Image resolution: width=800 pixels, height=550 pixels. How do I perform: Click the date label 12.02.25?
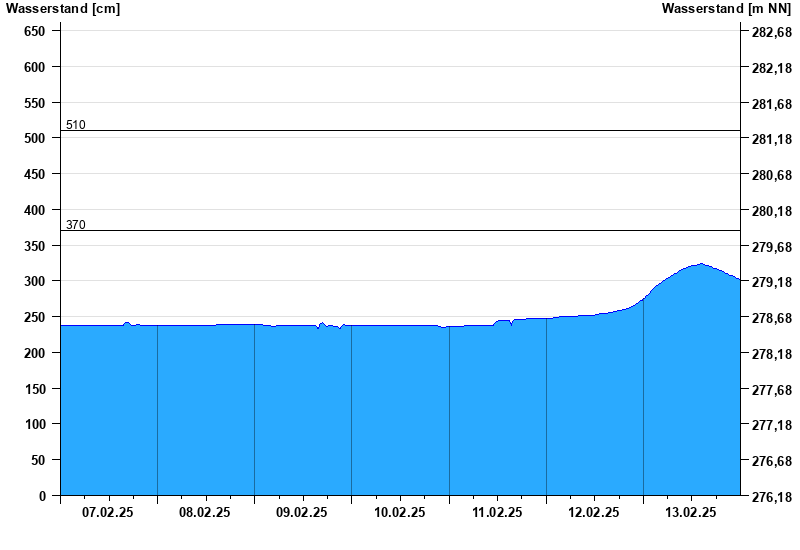click(x=594, y=512)
